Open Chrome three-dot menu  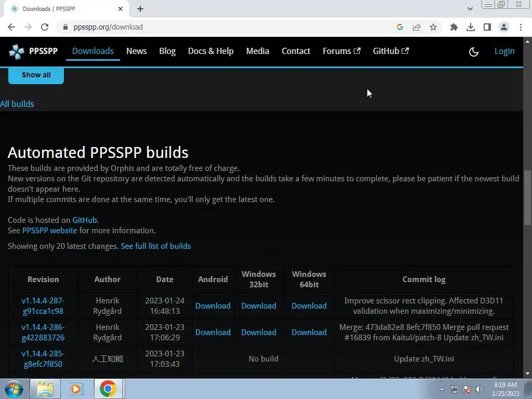click(x=521, y=27)
